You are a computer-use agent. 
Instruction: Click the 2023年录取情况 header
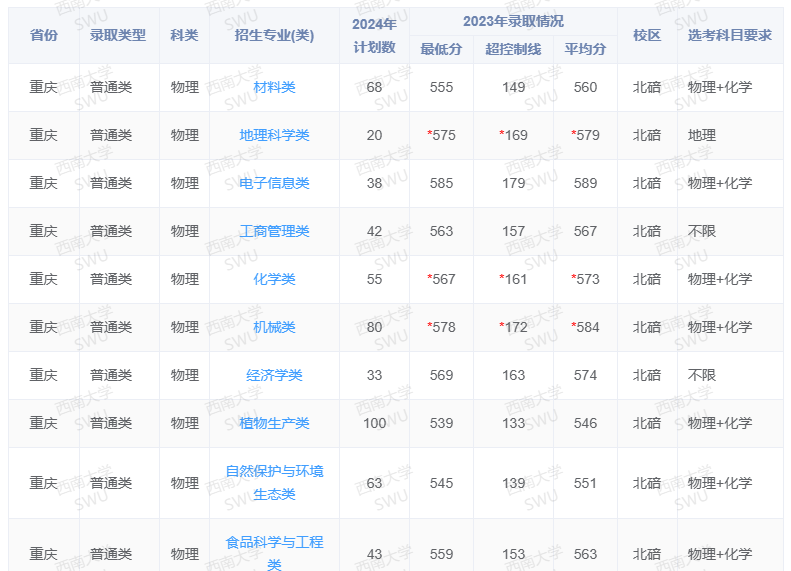click(x=513, y=21)
